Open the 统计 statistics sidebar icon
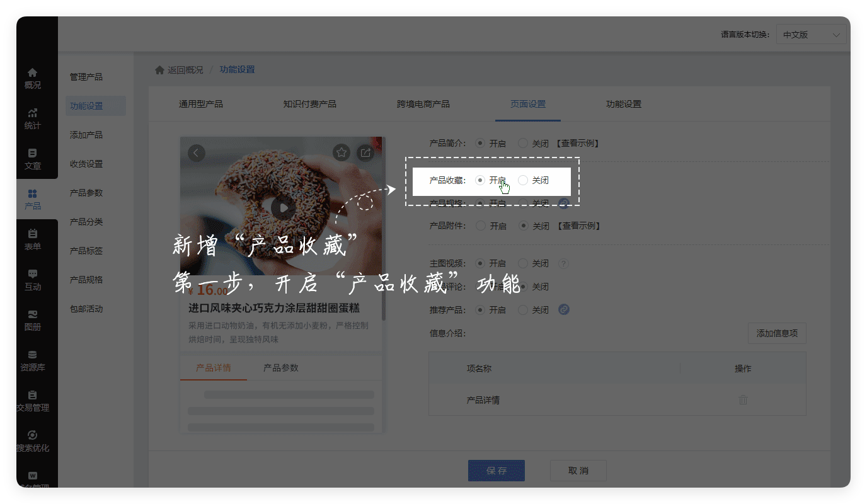 (33, 118)
